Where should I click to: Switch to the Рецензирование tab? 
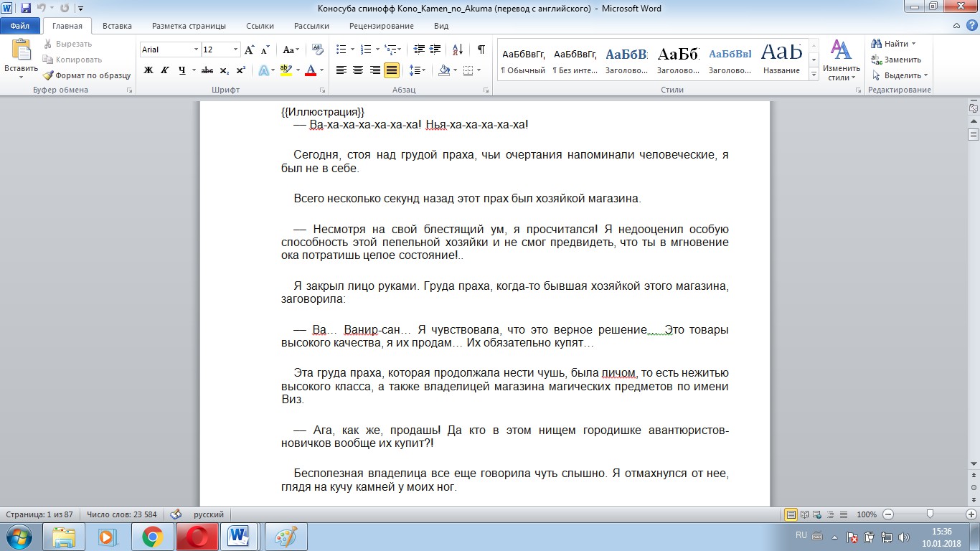tap(381, 26)
